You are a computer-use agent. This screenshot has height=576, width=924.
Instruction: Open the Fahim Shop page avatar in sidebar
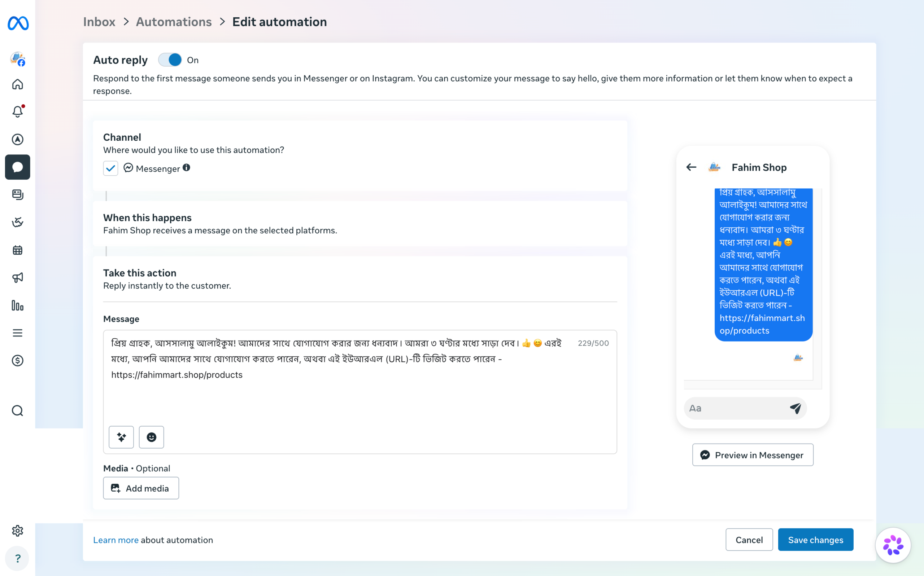[x=18, y=59]
